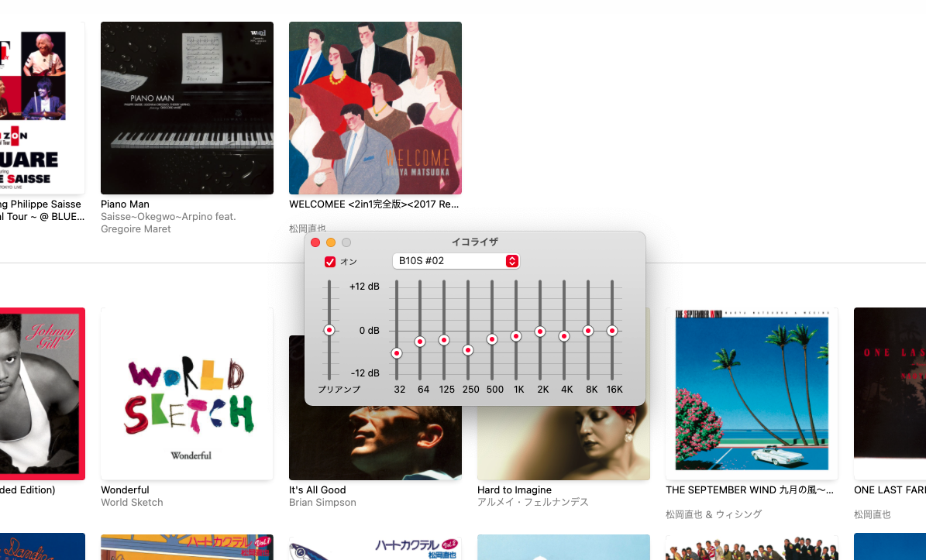The width and height of the screenshot is (926, 560).
Task: Click THE SEPTEMBER WIND 九月の風 title
Action: (x=749, y=490)
